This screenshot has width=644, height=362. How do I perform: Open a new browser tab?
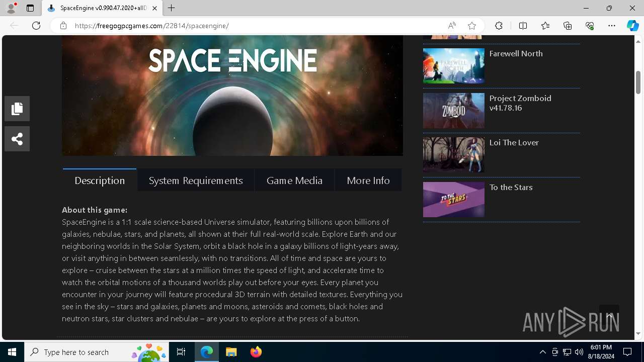pyautogui.click(x=172, y=8)
